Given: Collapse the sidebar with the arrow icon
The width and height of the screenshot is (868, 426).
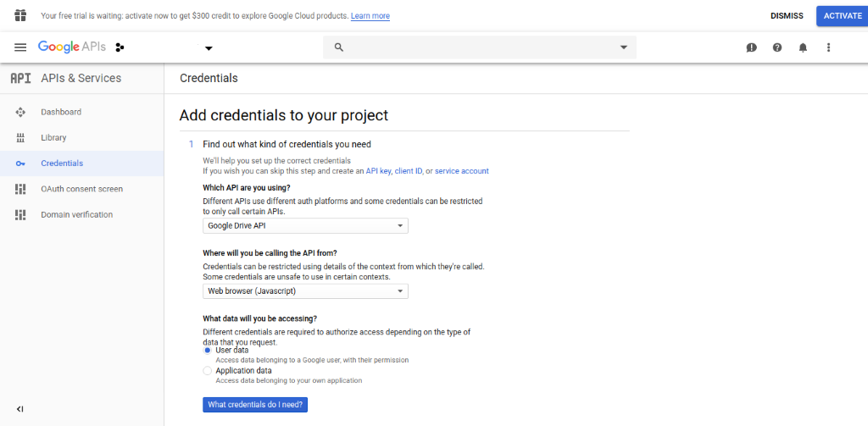Looking at the screenshot, I should pyautogui.click(x=20, y=409).
